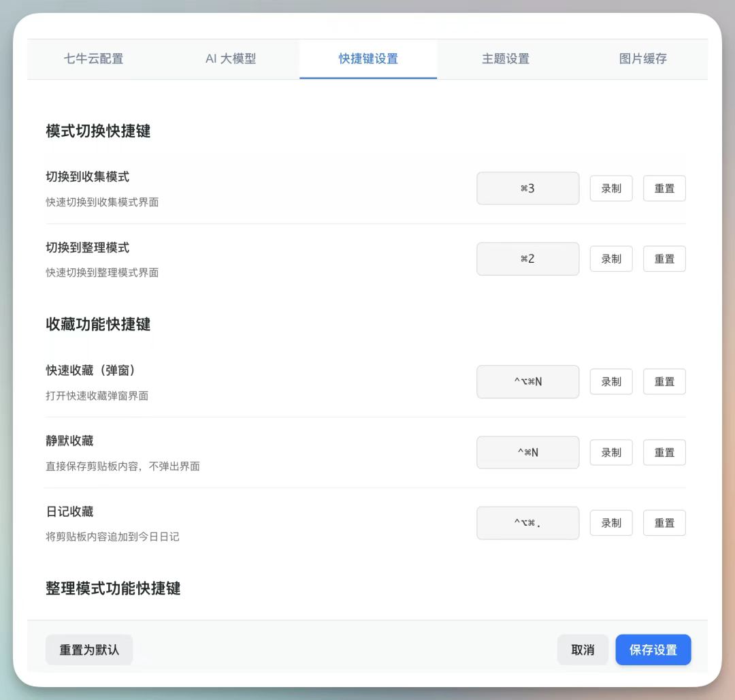Click the blue 保存设置 button
Screen dimensions: 735x700
[653, 650]
